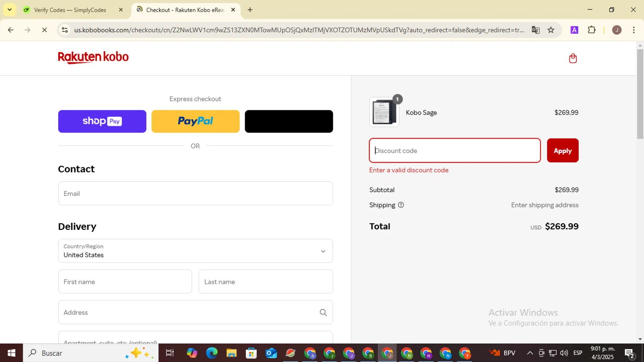Screen dimensions: 644x362
Task: Select the Checkout Rakuten Kobo tab
Action: pyautogui.click(x=185, y=10)
